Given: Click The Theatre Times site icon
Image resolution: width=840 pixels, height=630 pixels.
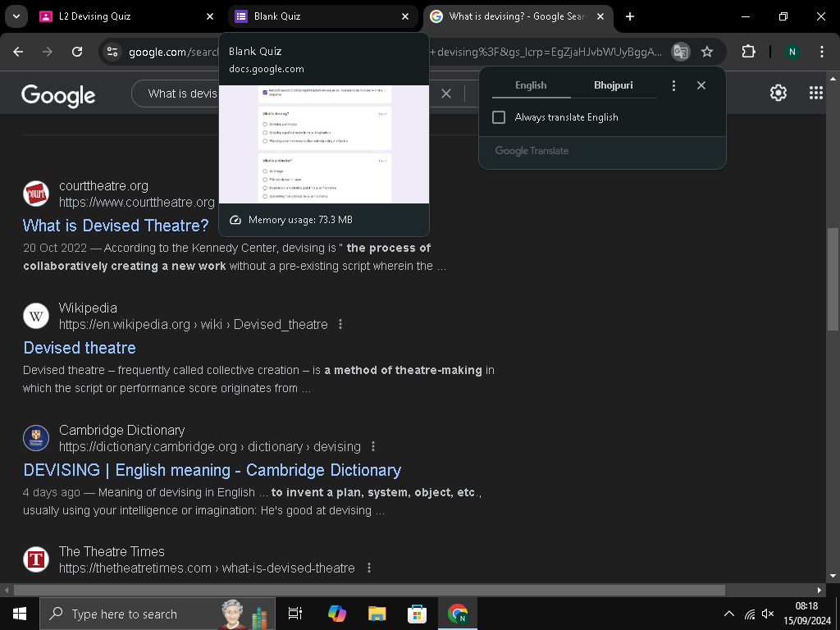Looking at the screenshot, I should pos(36,559).
